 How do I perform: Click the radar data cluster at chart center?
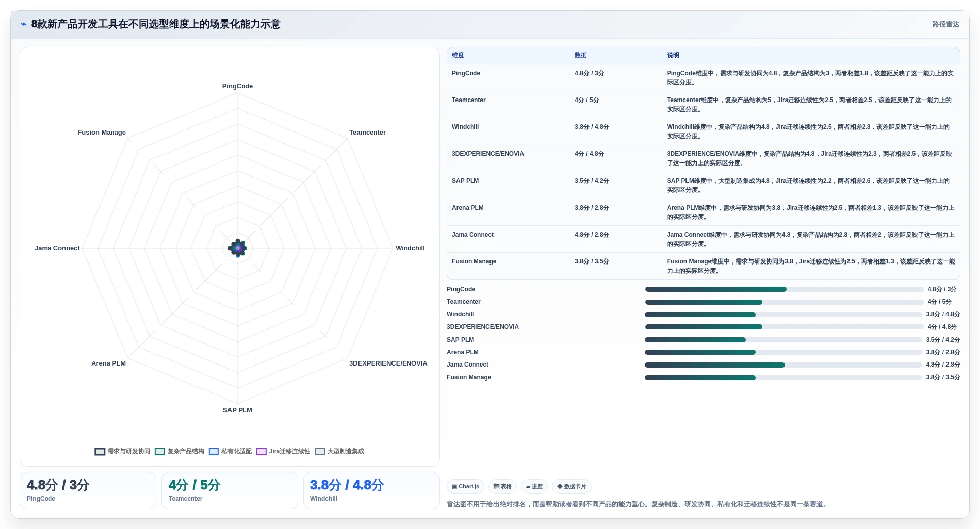[238, 248]
